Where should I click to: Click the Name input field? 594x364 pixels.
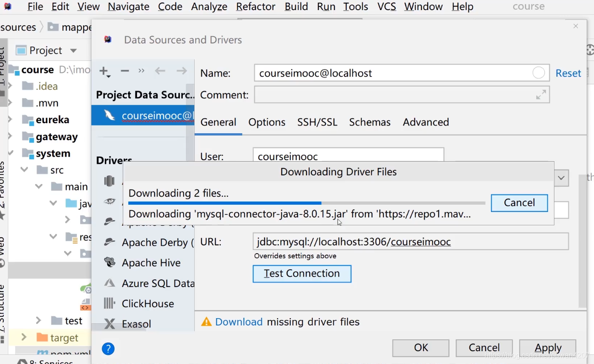402,73
